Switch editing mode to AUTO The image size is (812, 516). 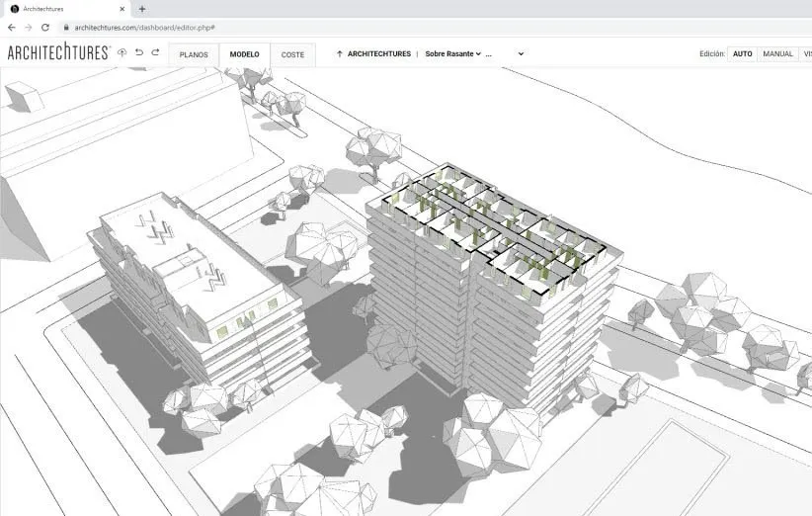click(x=742, y=54)
